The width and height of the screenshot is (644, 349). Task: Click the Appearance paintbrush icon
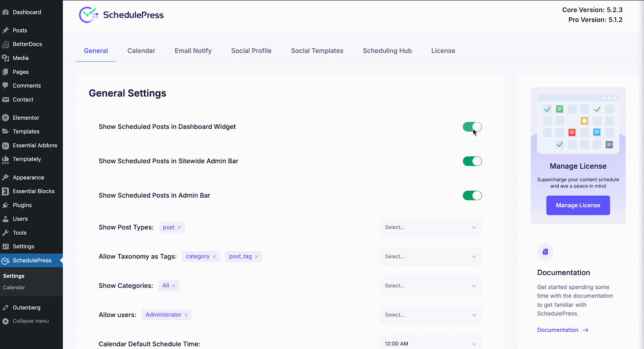pos(6,178)
